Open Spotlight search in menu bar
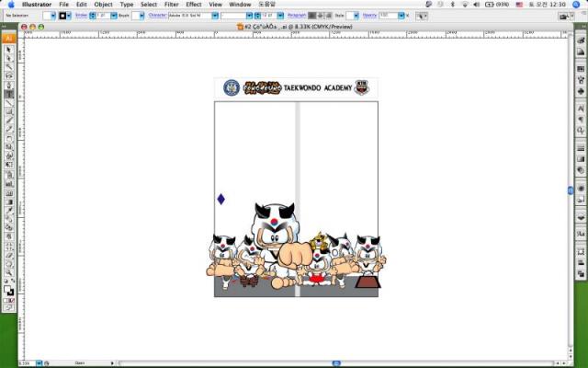 tap(576, 5)
